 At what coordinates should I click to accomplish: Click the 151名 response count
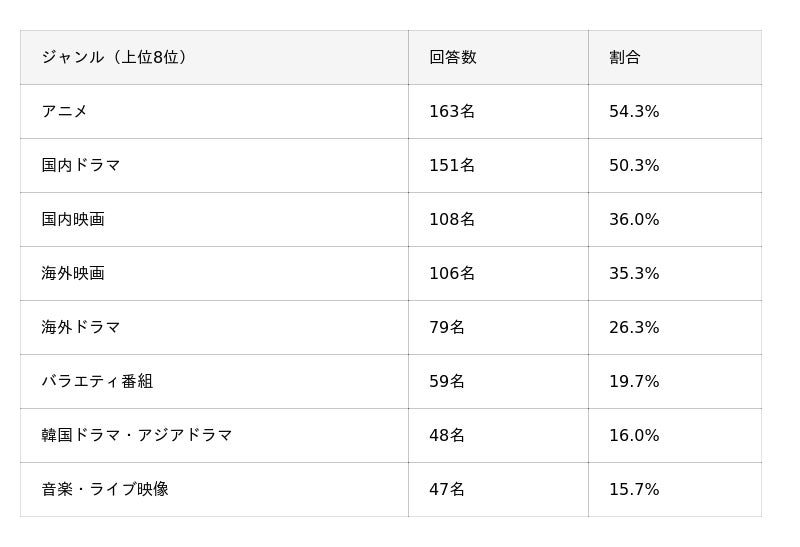[452, 166]
